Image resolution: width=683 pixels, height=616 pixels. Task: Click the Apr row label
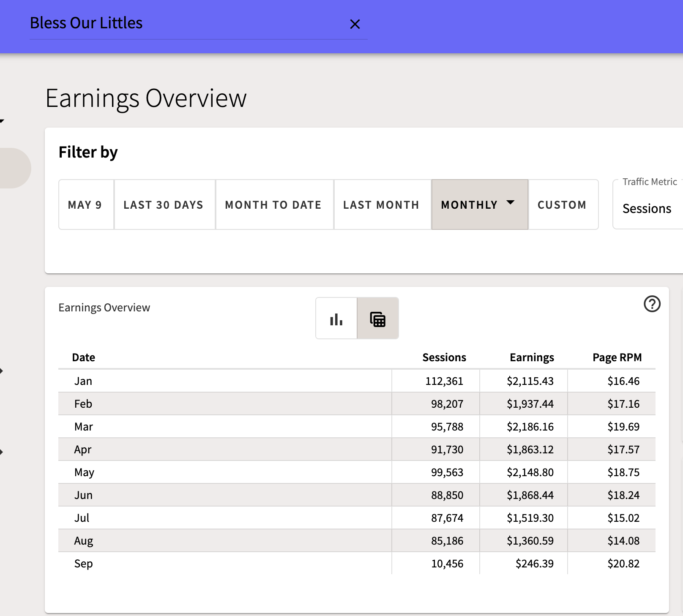click(x=83, y=450)
